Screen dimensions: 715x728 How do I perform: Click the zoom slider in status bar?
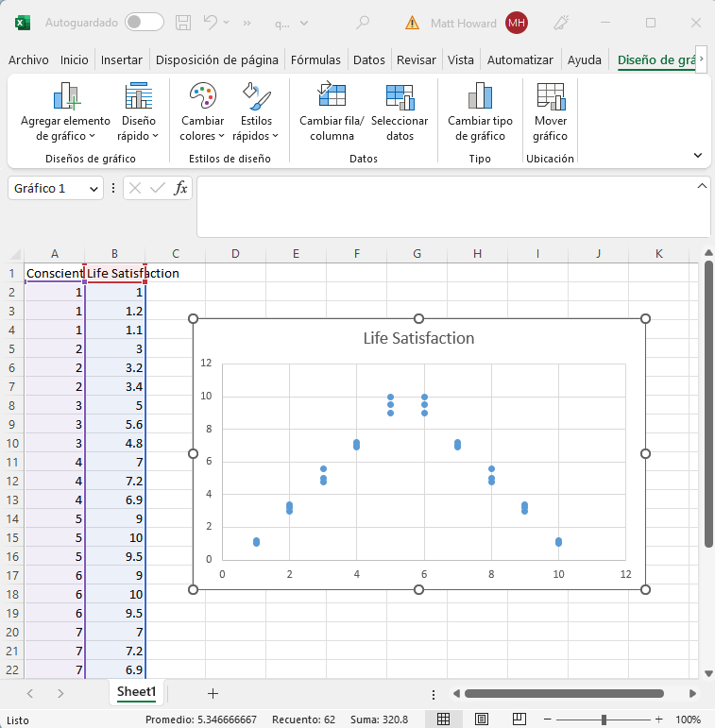point(604,720)
